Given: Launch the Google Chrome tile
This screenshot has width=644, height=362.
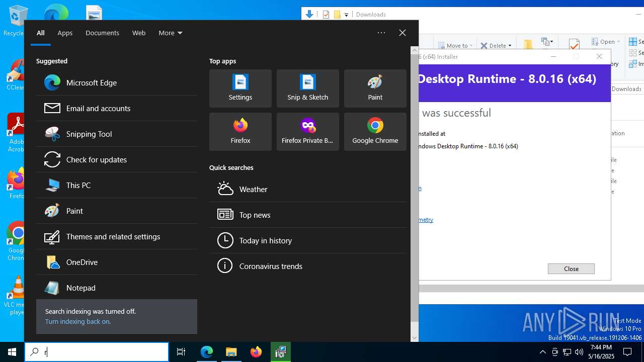Looking at the screenshot, I should point(375,132).
